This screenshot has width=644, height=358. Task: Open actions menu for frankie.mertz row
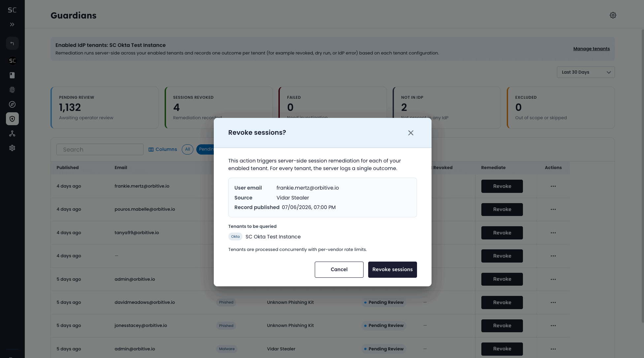tap(553, 186)
